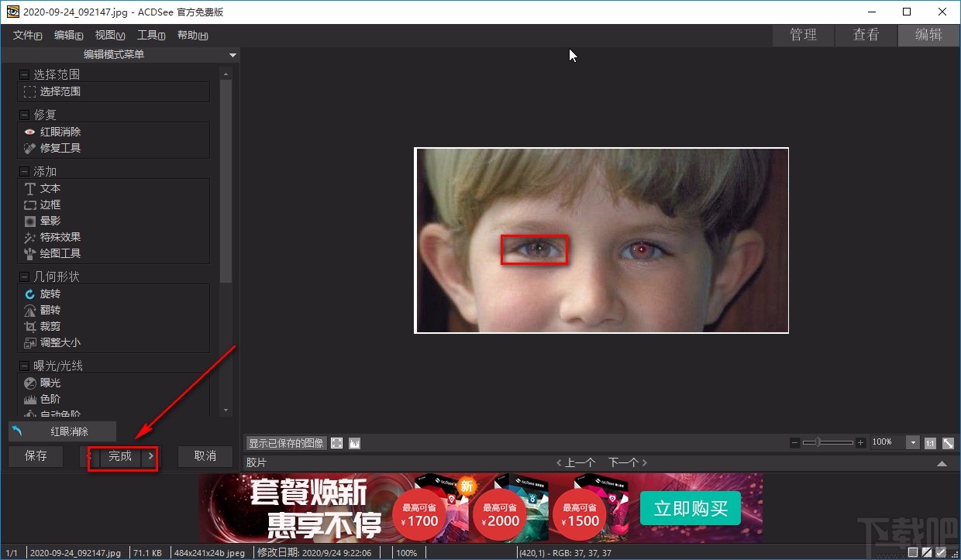961x560 pixels.
Task: Open the 文件 menu
Action: coord(27,36)
